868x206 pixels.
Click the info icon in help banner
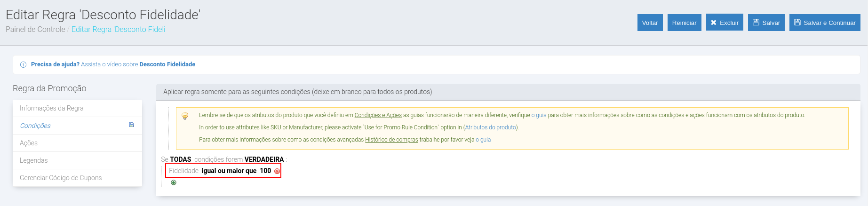pos(23,64)
